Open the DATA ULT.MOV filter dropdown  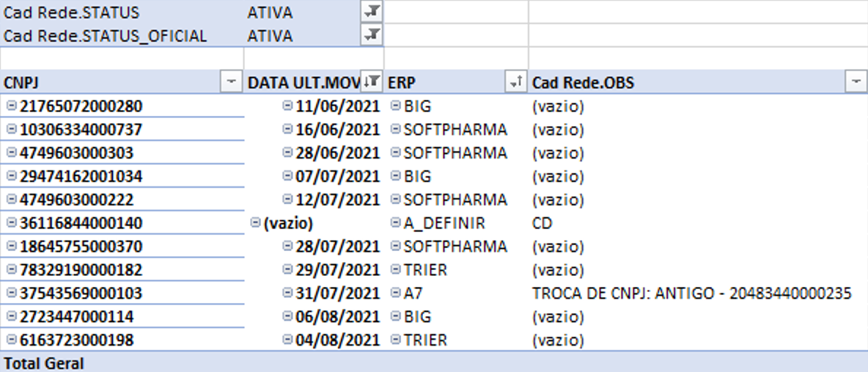click(372, 83)
